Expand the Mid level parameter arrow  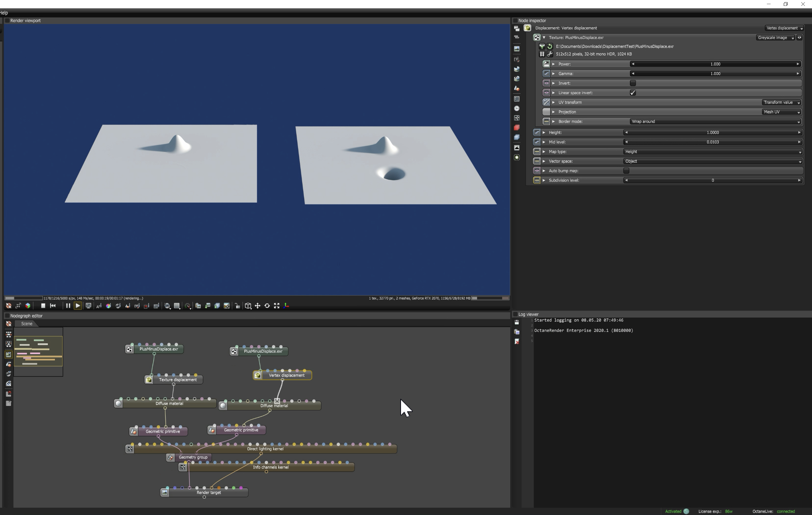pos(544,142)
